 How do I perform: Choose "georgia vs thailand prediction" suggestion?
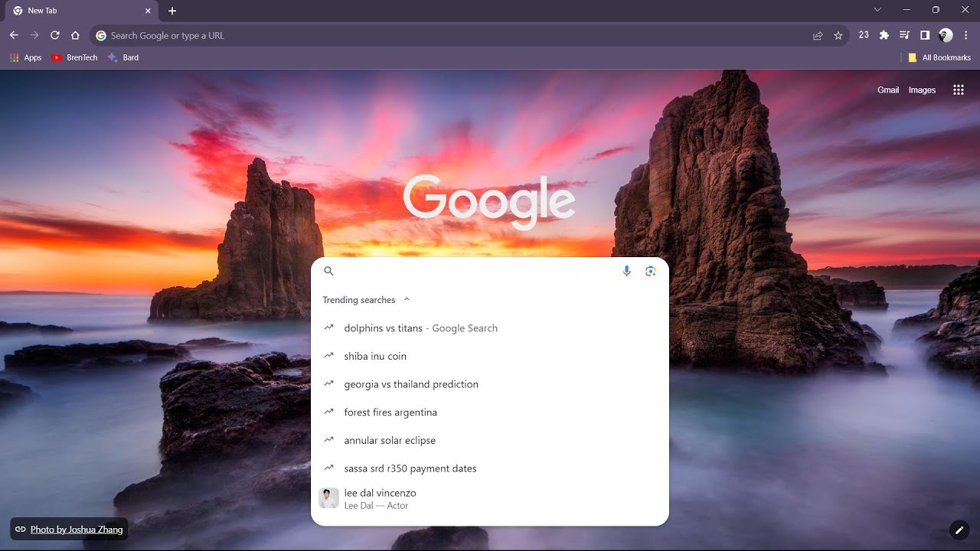(x=490, y=384)
